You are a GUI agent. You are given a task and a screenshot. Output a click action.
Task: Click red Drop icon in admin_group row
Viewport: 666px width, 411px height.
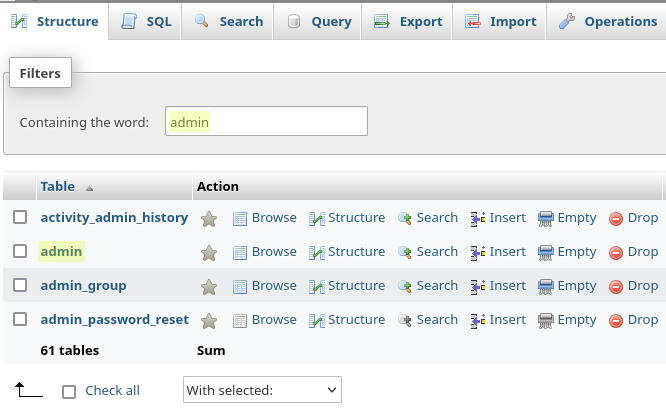tap(616, 287)
